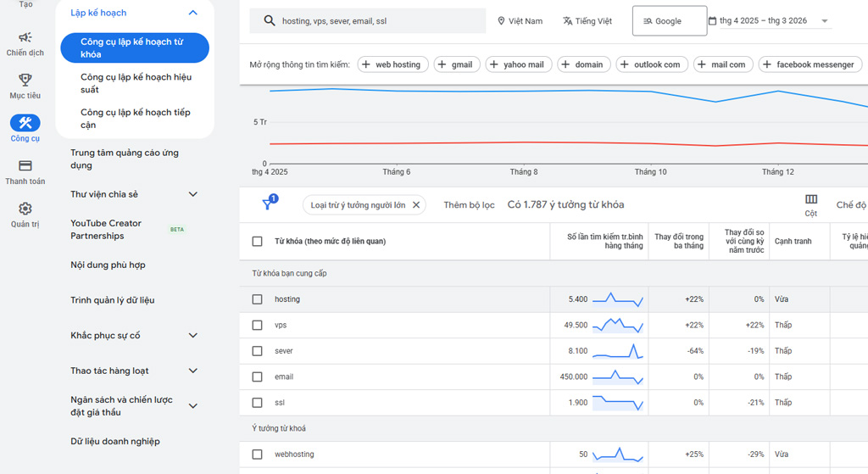Open Công cụ lập kế hoạch hiệu suất
This screenshot has height=474, width=868.
pyautogui.click(x=136, y=83)
